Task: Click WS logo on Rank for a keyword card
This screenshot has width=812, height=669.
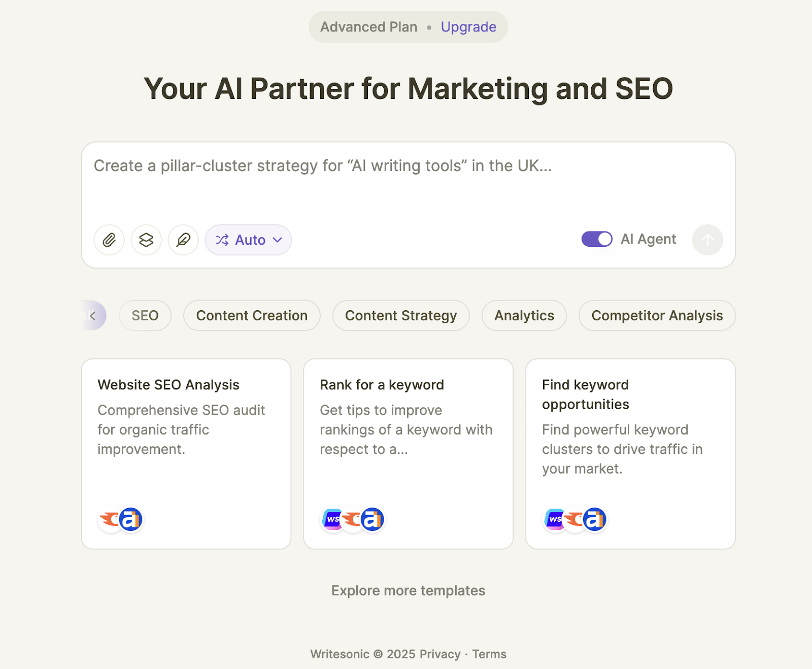Action: point(333,519)
